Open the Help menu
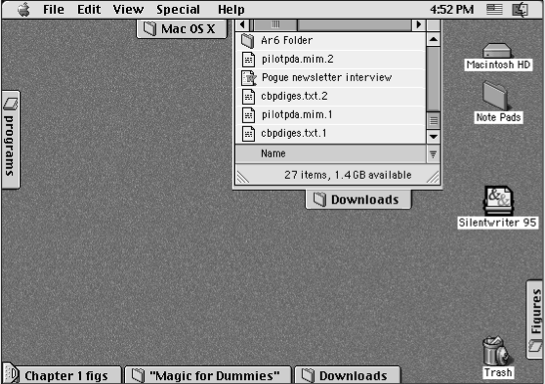 231,10
